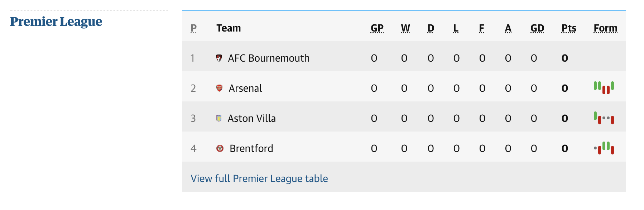The width and height of the screenshot is (644, 210).
Task: Click AFC Bournemouth's bold points value
Action: (x=565, y=58)
